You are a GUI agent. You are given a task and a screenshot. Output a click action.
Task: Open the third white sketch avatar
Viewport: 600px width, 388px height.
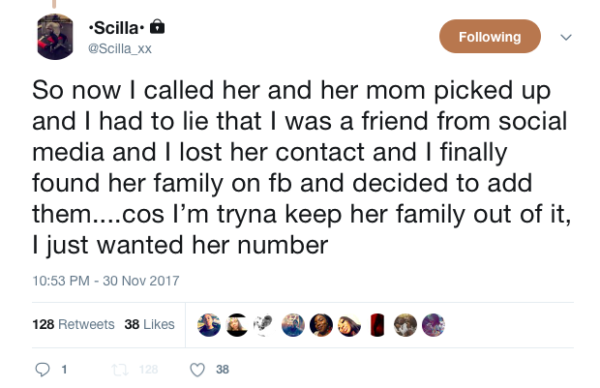click(x=265, y=325)
